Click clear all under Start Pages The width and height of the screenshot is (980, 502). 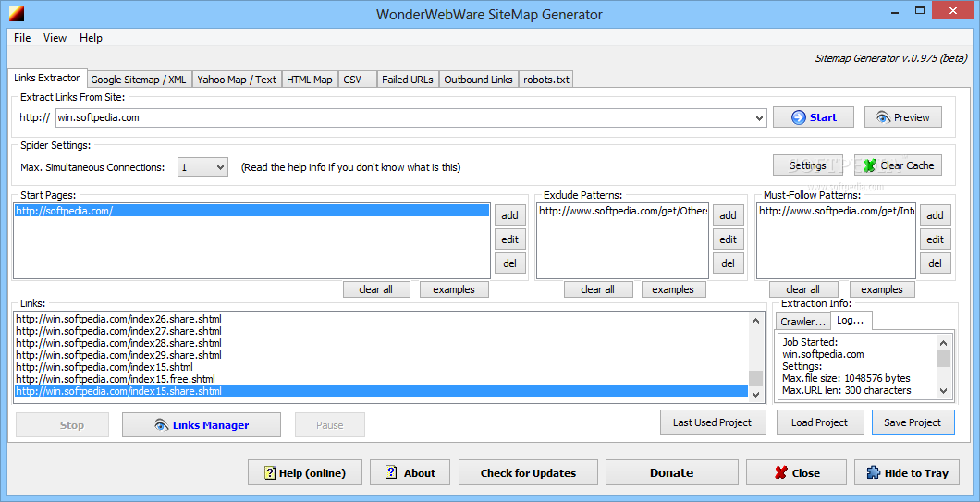coord(376,289)
